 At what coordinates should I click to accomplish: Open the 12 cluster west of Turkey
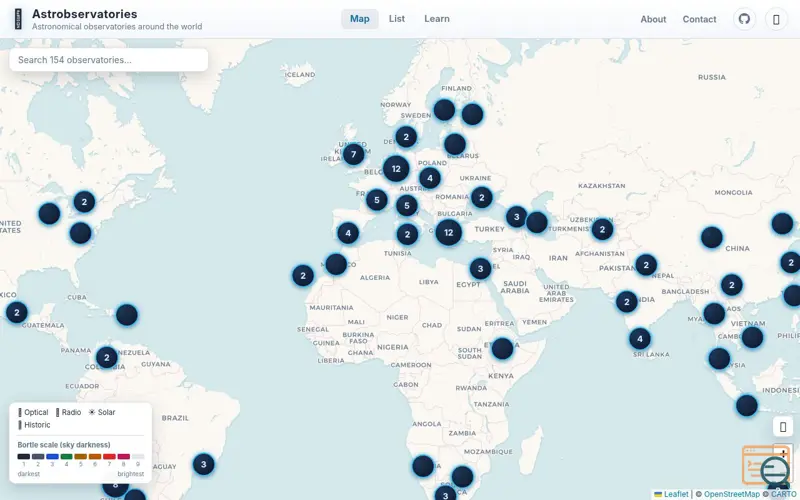pyautogui.click(x=448, y=233)
